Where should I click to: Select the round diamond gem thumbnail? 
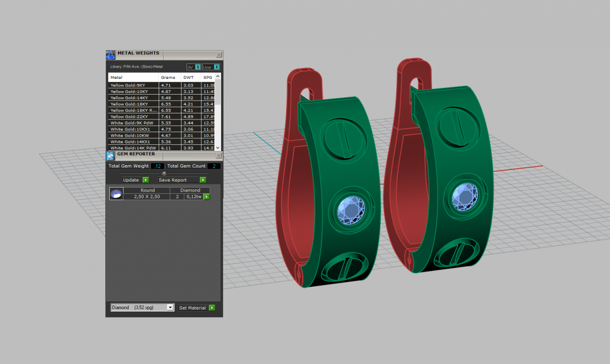(x=116, y=194)
